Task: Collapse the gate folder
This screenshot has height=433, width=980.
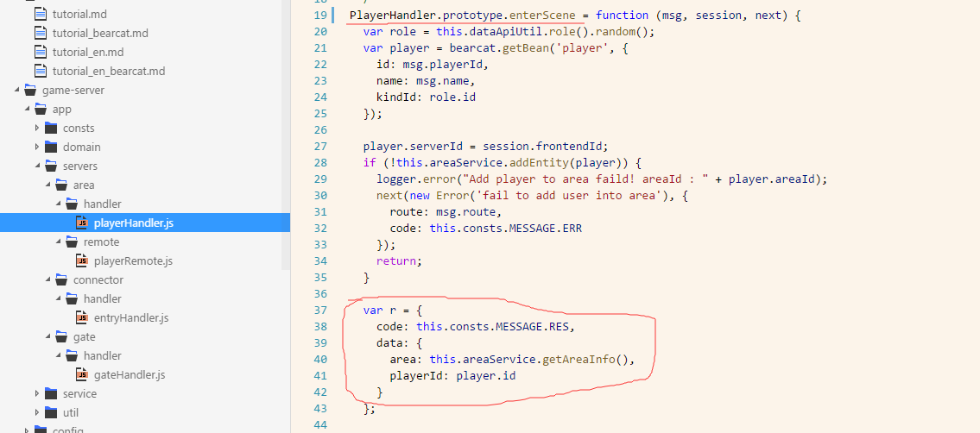Action: click(x=47, y=337)
